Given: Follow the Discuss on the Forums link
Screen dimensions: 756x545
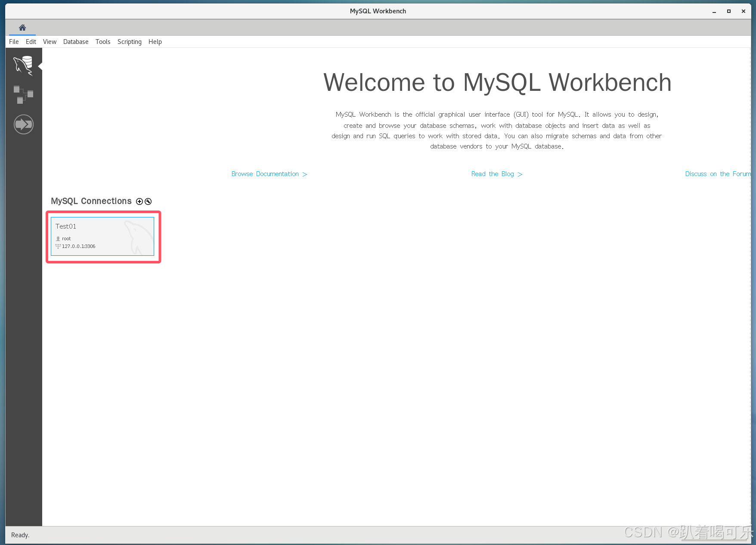Looking at the screenshot, I should click(x=718, y=174).
